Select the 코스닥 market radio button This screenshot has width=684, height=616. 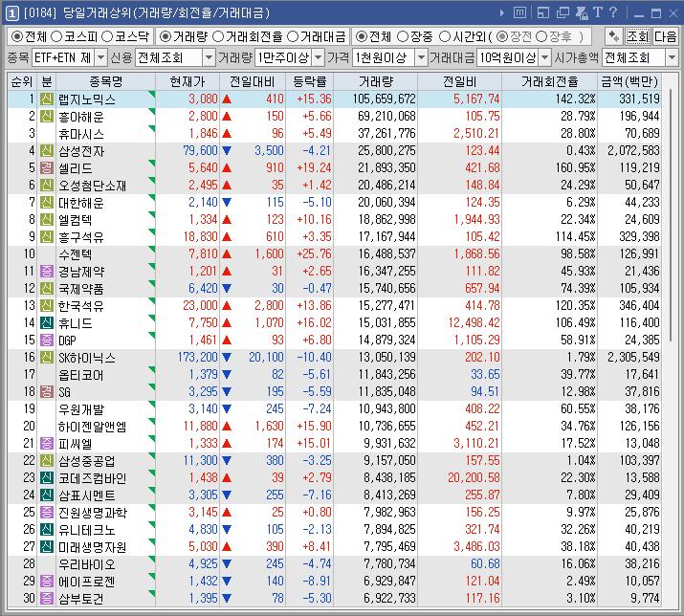(x=107, y=36)
